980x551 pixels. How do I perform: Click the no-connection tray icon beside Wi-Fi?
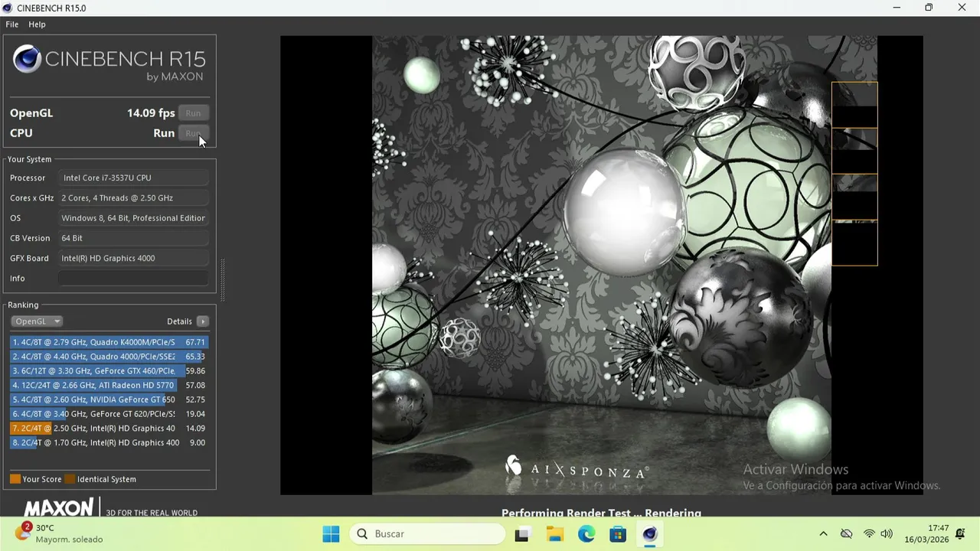846,534
